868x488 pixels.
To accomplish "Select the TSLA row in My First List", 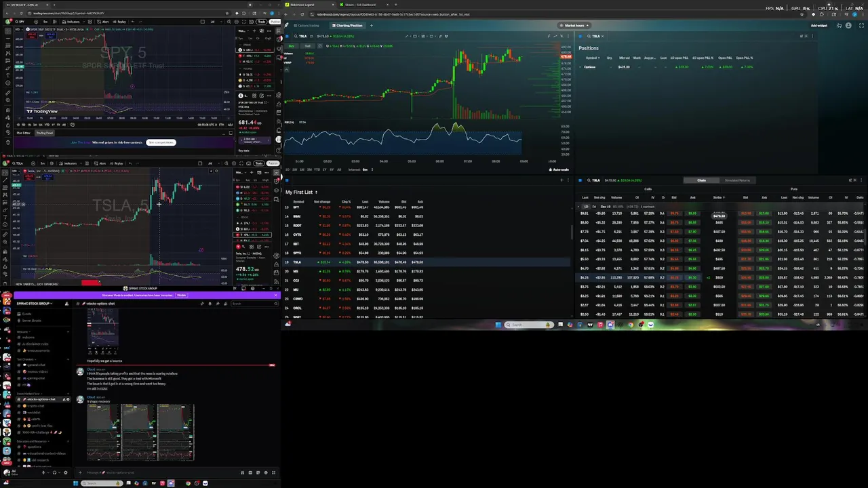I will pyautogui.click(x=427, y=262).
